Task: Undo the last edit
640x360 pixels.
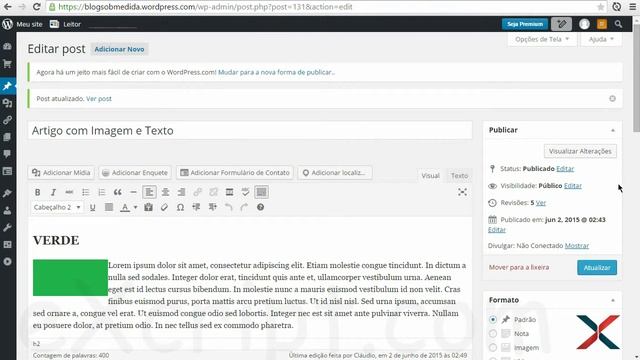Action: pyautogui.click(x=229, y=207)
